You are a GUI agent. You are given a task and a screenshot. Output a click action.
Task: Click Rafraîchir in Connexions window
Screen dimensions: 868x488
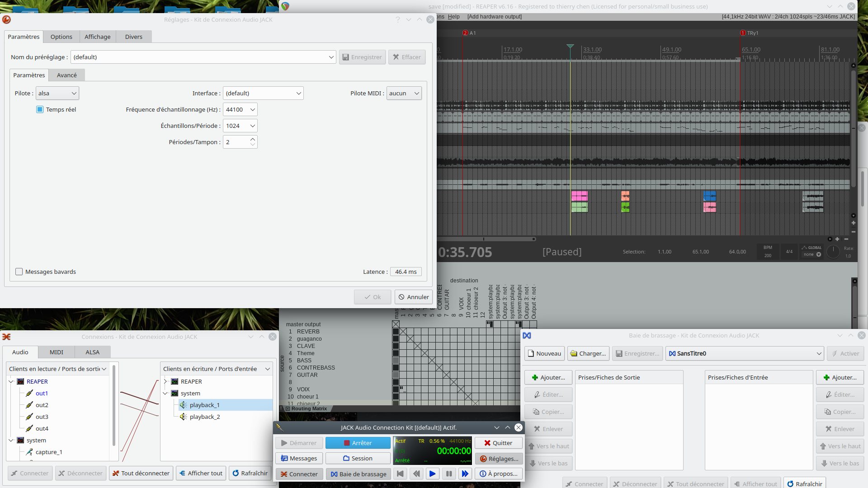(250, 473)
